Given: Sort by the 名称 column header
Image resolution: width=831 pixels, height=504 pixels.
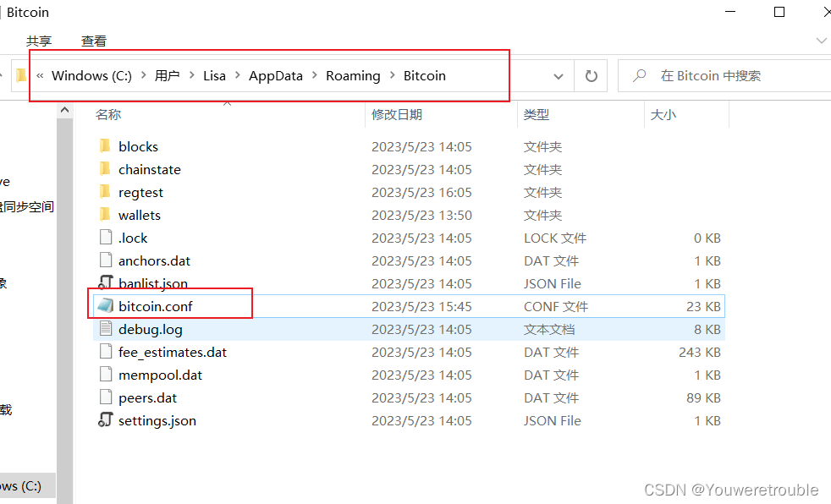Looking at the screenshot, I should click(108, 114).
